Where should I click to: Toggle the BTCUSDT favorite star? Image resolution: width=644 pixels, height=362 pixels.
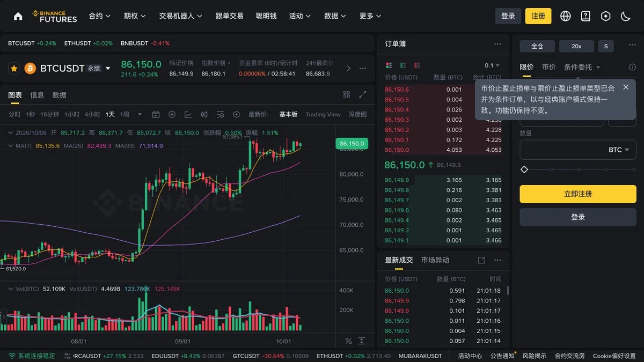pos(14,68)
